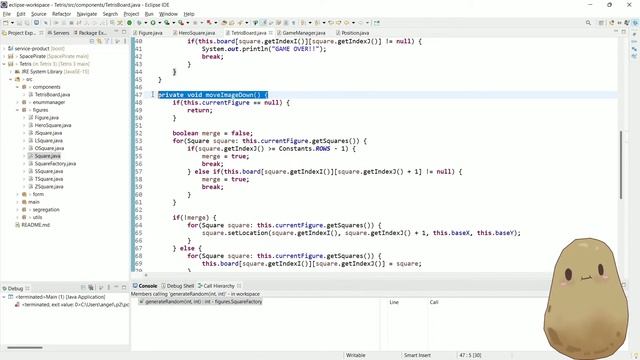Open the Project menu
The image size is (640, 360).
pos(131,14)
